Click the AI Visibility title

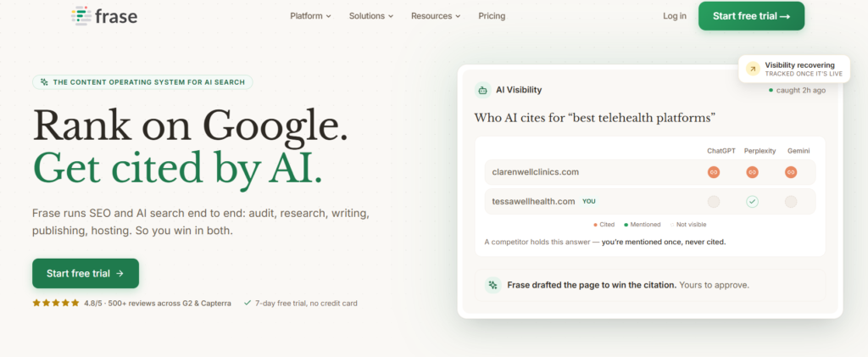click(519, 90)
